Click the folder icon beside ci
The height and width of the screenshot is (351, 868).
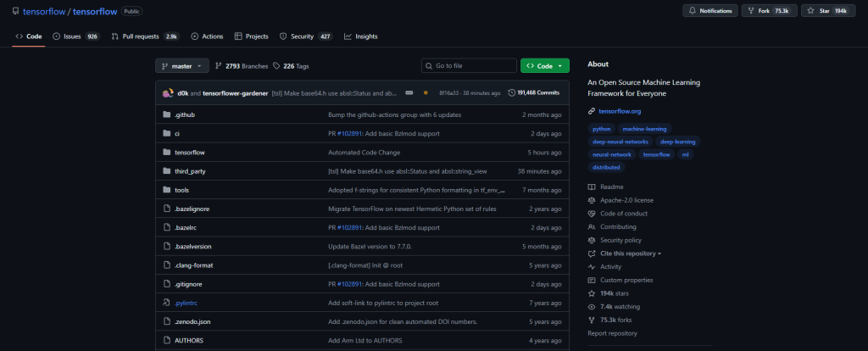(x=167, y=133)
